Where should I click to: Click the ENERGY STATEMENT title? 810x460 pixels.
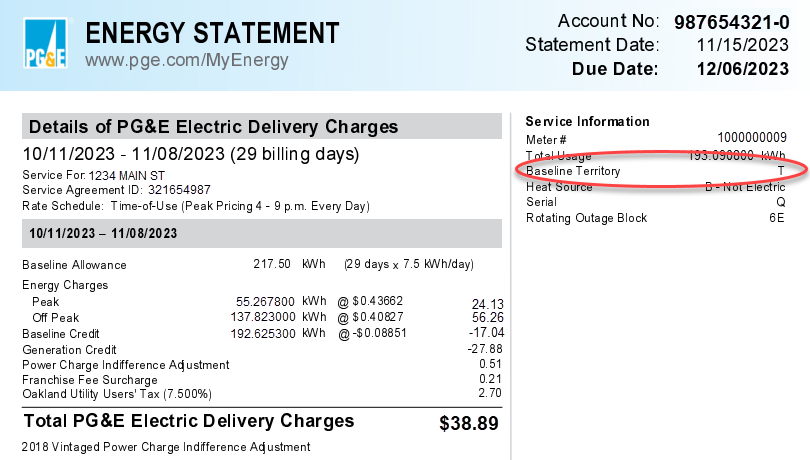(x=212, y=33)
